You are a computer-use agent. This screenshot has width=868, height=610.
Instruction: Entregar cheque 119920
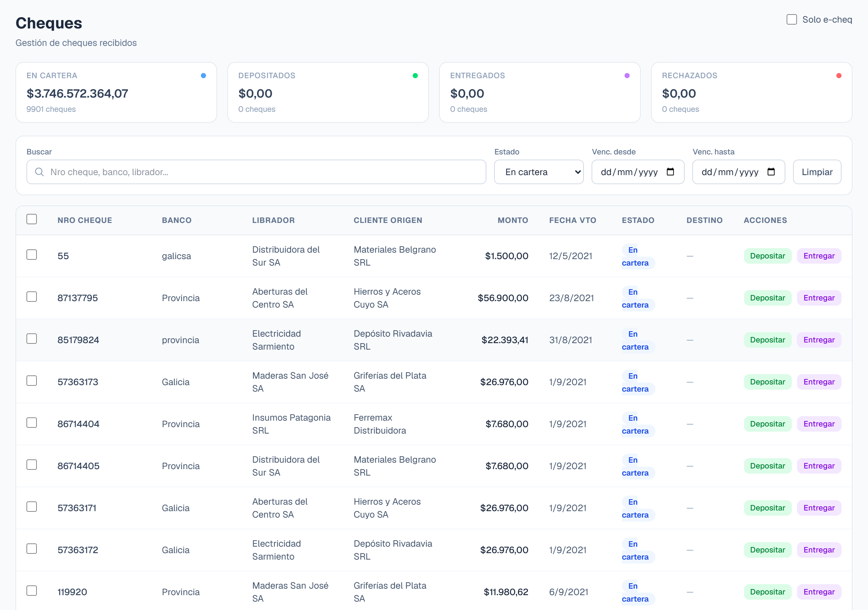click(819, 592)
